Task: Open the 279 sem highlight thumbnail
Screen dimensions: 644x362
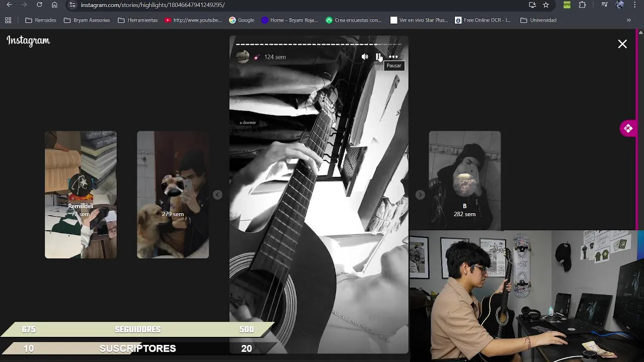Action: [x=173, y=195]
